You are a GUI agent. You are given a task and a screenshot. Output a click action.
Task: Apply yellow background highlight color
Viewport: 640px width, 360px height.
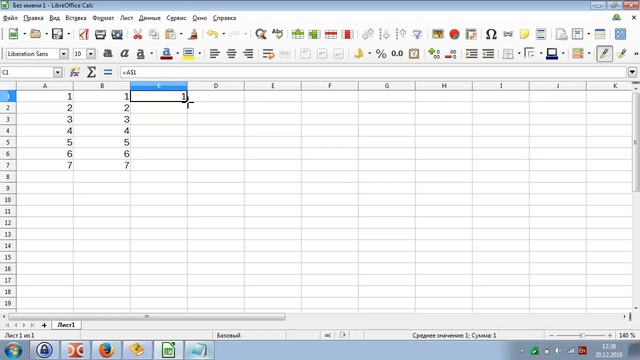(188, 53)
